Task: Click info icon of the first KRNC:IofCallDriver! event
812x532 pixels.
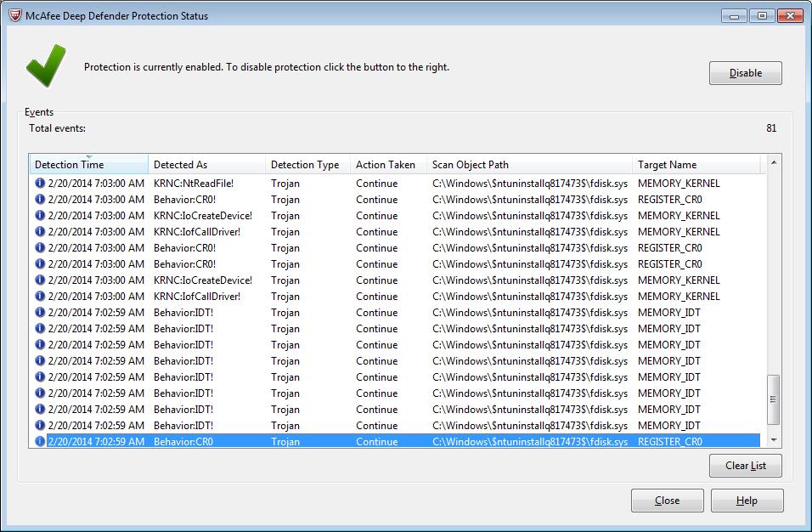Action: (40, 232)
